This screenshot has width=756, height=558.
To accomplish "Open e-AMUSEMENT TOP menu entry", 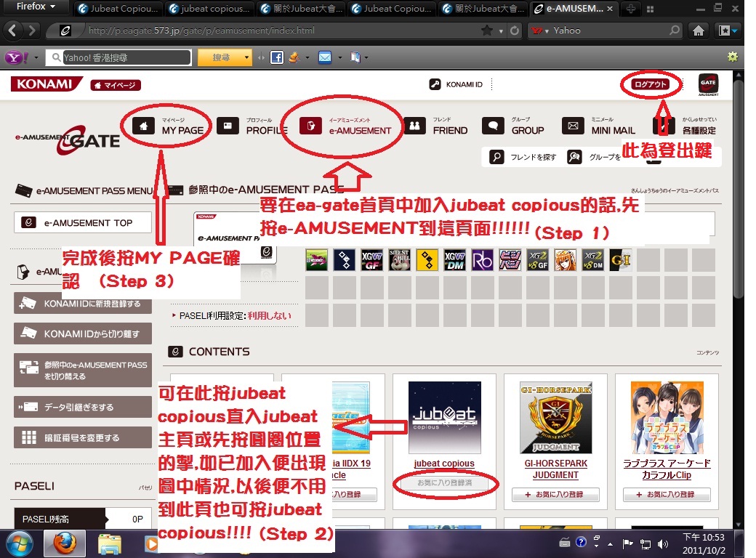I will click(83, 222).
